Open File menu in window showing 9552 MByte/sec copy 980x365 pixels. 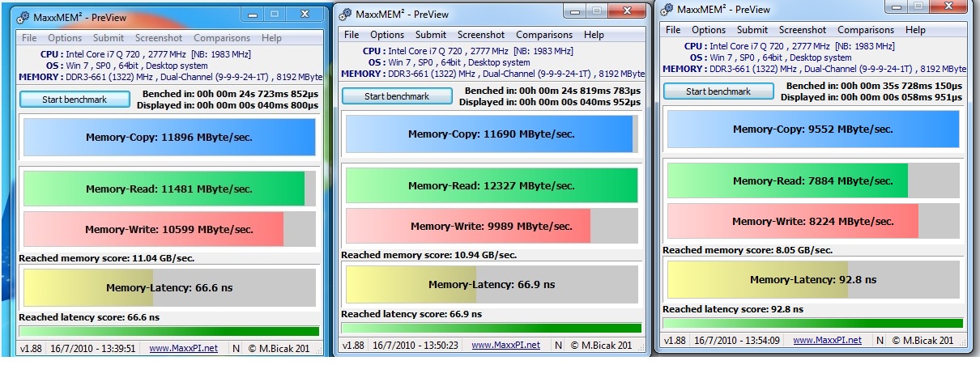673,30
